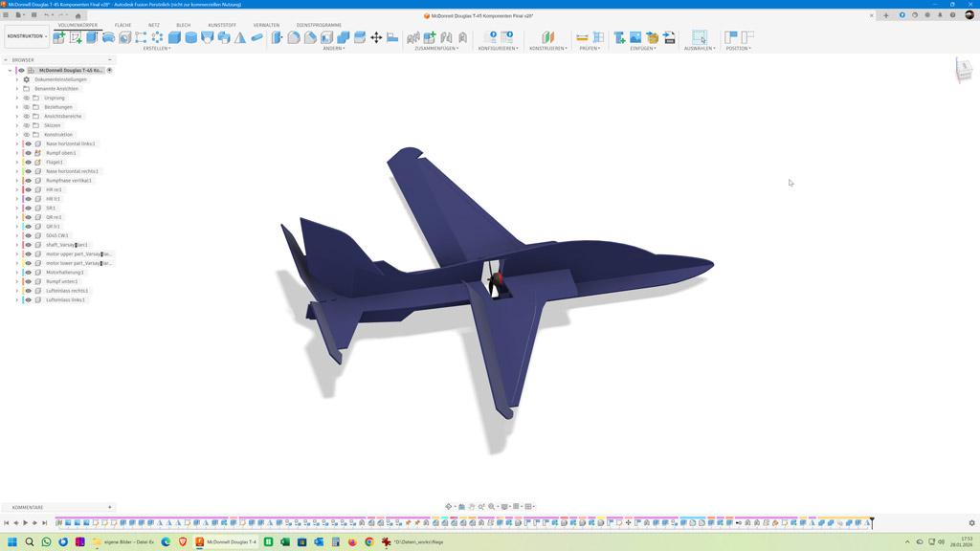980x551 pixels.
Task: Open the KONSTRUKTION workspace dropdown
Action: (x=27, y=36)
